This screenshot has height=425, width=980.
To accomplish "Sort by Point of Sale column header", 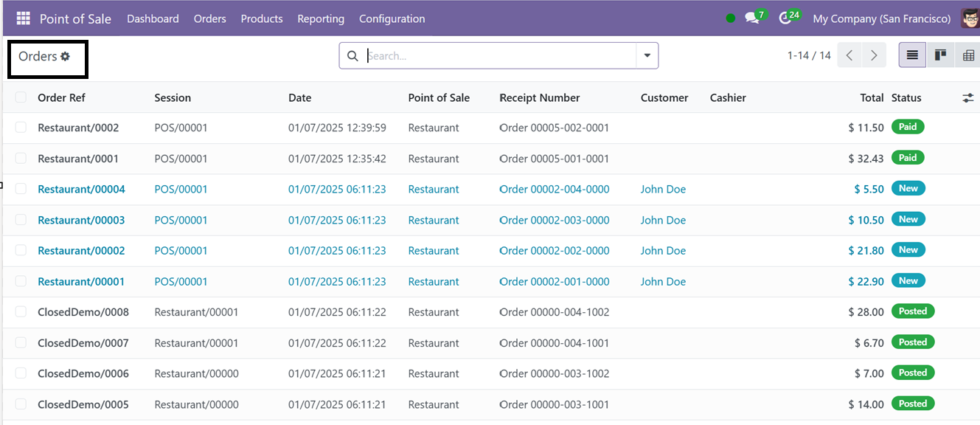I will 439,97.
